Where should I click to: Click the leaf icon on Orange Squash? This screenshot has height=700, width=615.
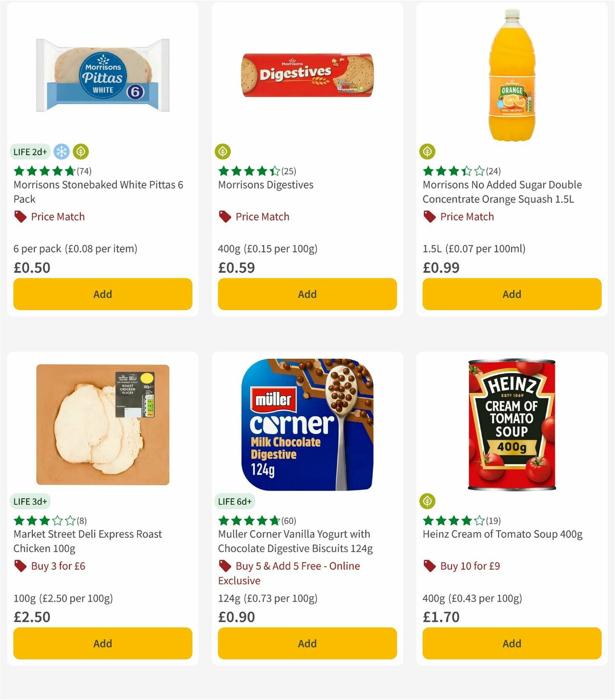427,152
